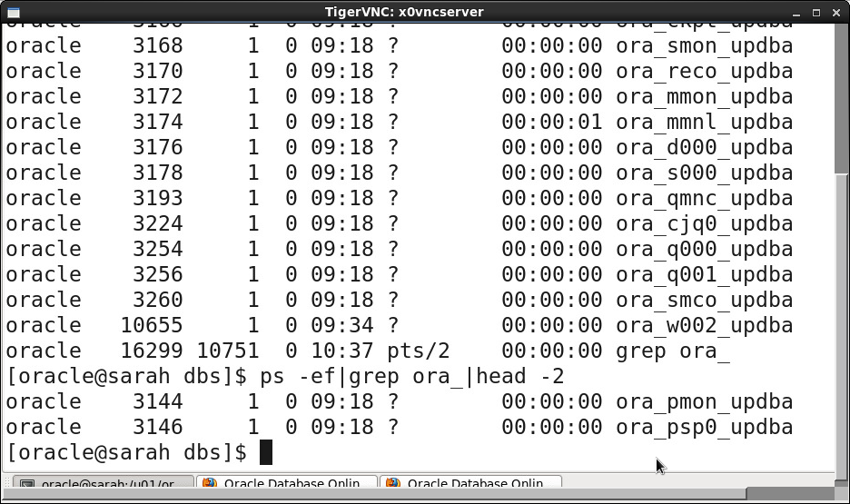Click the horizontal scrollbar thumb at the bottom
The image size is (850, 504).
(x=374, y=494)
